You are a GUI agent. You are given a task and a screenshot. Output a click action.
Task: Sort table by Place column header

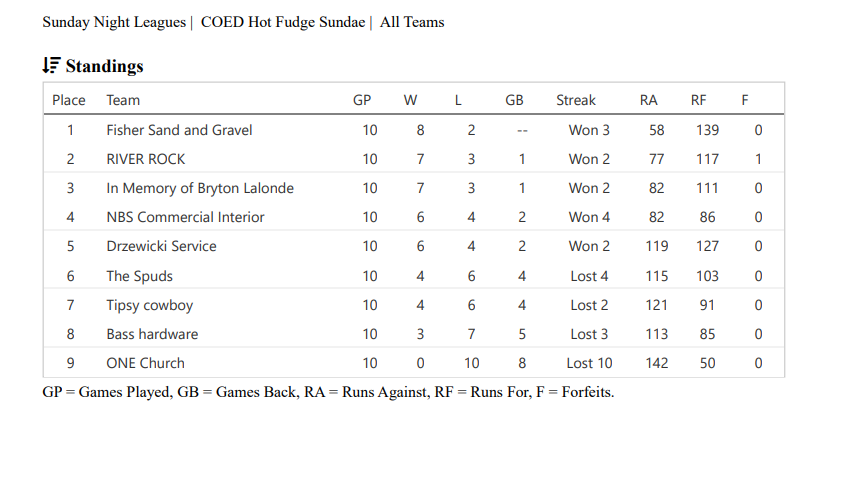[69, 100]
